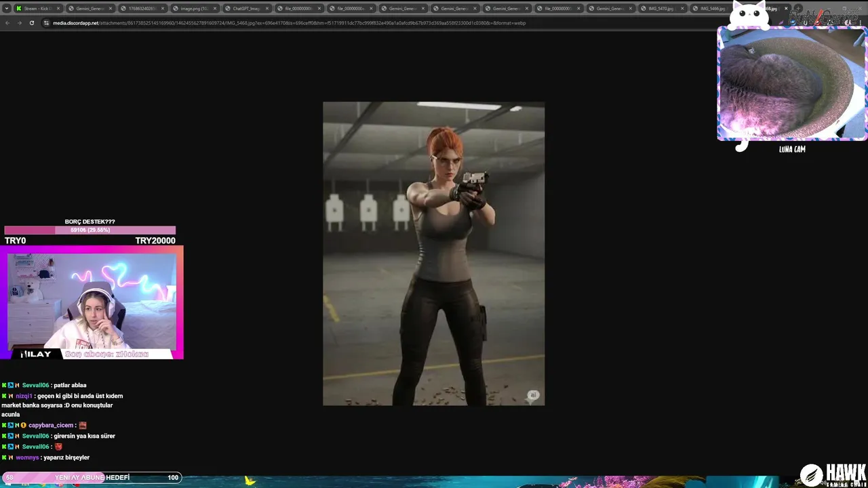Click the shooting range image in the viewer

click(433, 253)
